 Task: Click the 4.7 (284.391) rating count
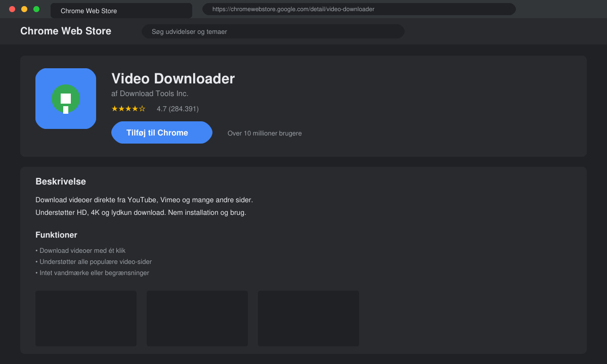point(178,109)
